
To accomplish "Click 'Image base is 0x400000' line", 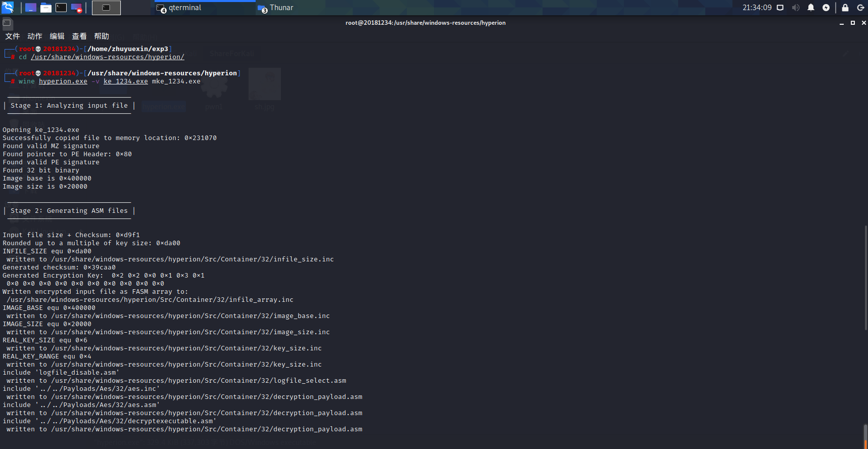I will point(47,178).
